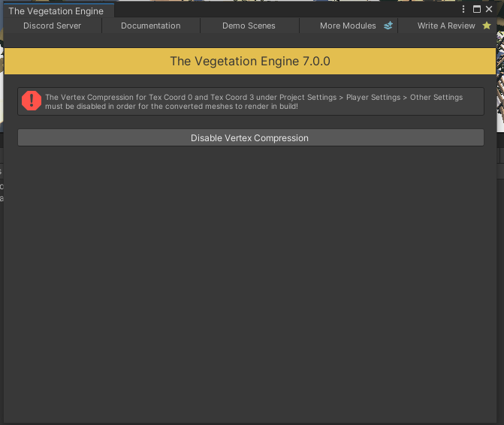Click the yellow star icon beside Write A Review
This screenshot has width=504, height=425.
pos(487,26)
